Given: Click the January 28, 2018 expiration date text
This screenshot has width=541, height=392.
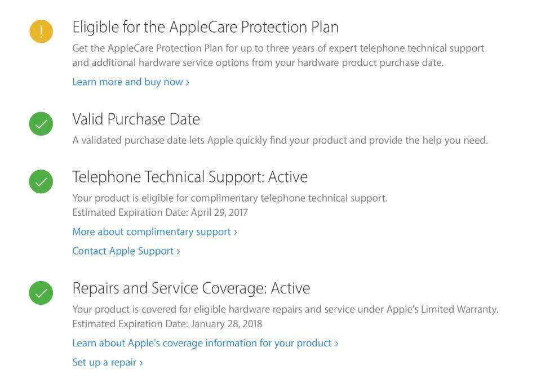Looking at the screenshot, I should pyautogui.click(x=227, y=324).
